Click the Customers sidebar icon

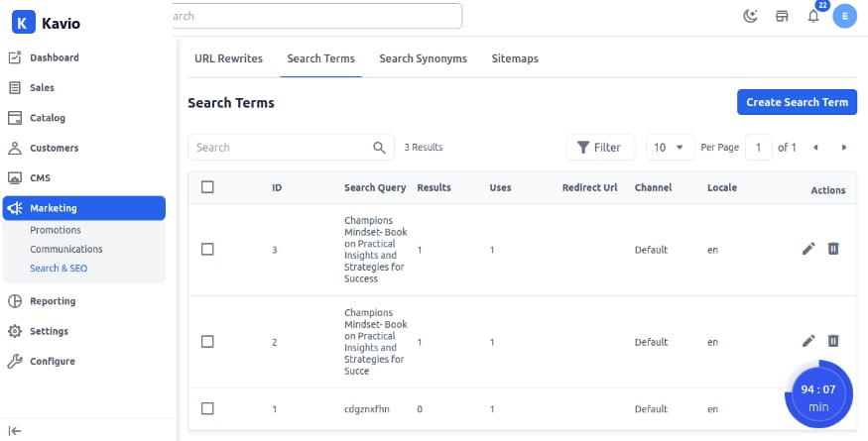click(15, 148)
